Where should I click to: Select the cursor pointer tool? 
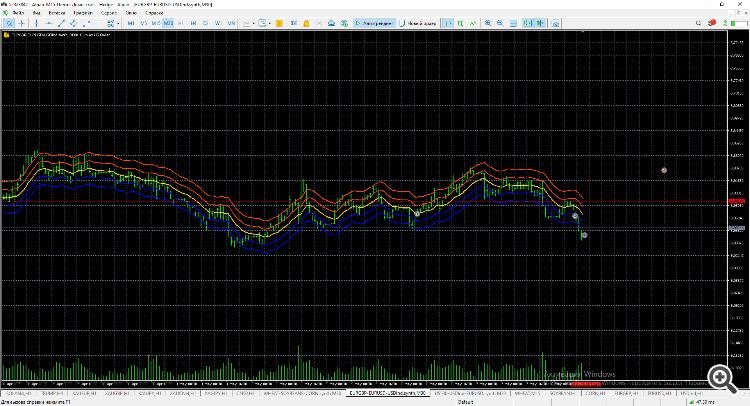(9, 23)
